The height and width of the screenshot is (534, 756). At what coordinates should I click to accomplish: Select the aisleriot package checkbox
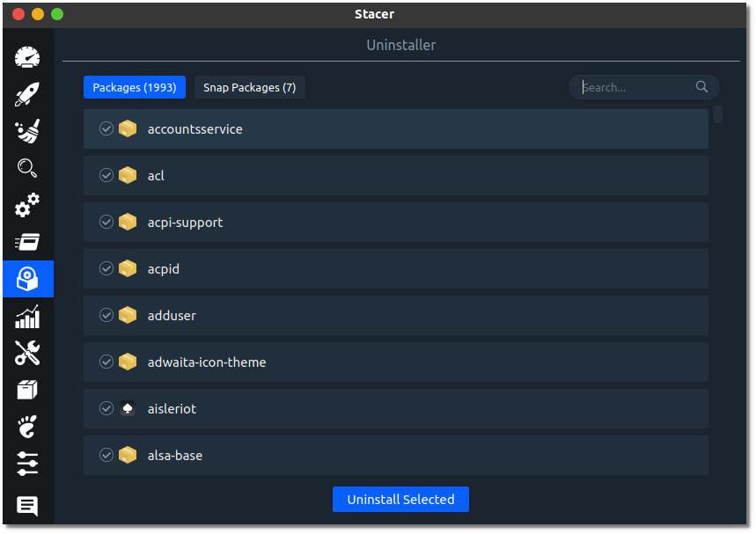coord(106,409)
